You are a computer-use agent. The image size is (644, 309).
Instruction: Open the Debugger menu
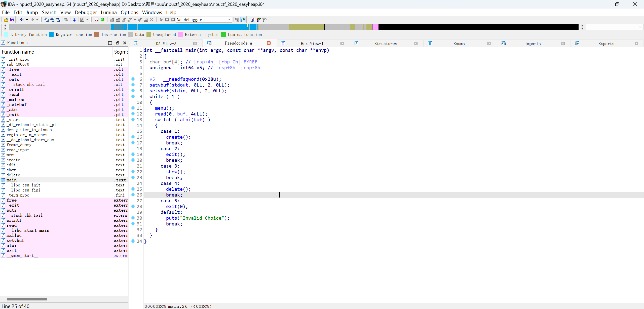86,12
